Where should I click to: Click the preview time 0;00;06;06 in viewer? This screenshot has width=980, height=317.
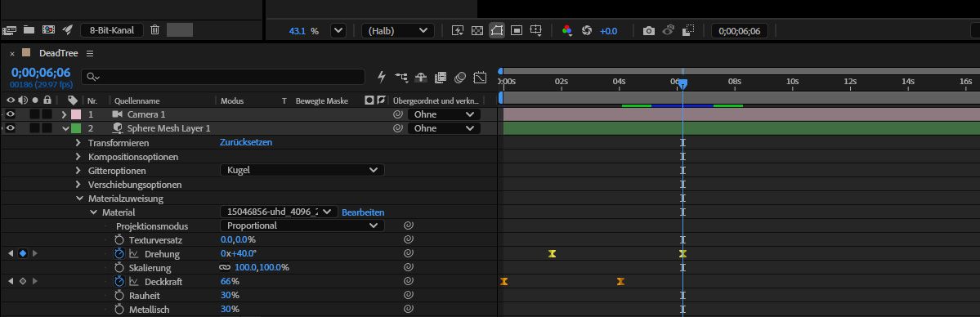tap(740, 30)
